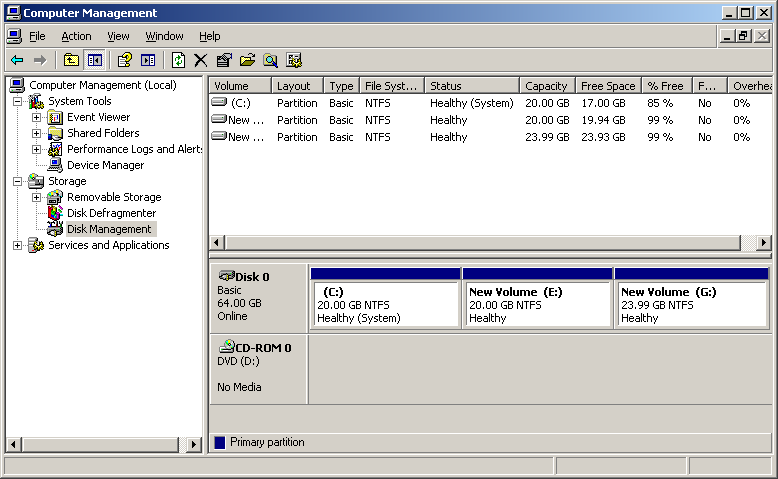Click the Disk Defragmenter icon in tree
The width and height of the screenshot is (778, 479).
click(55, 213)
